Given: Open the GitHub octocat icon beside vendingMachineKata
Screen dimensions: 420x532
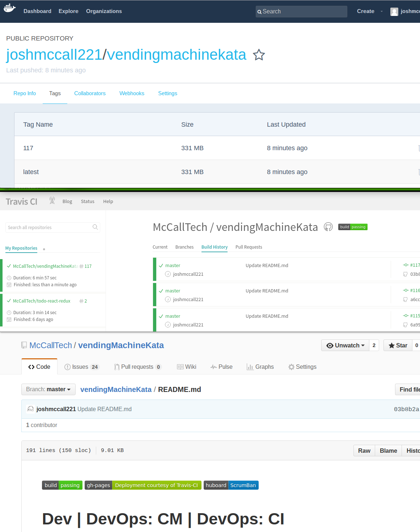Looking at the screenshot, I should pos(328,227).
